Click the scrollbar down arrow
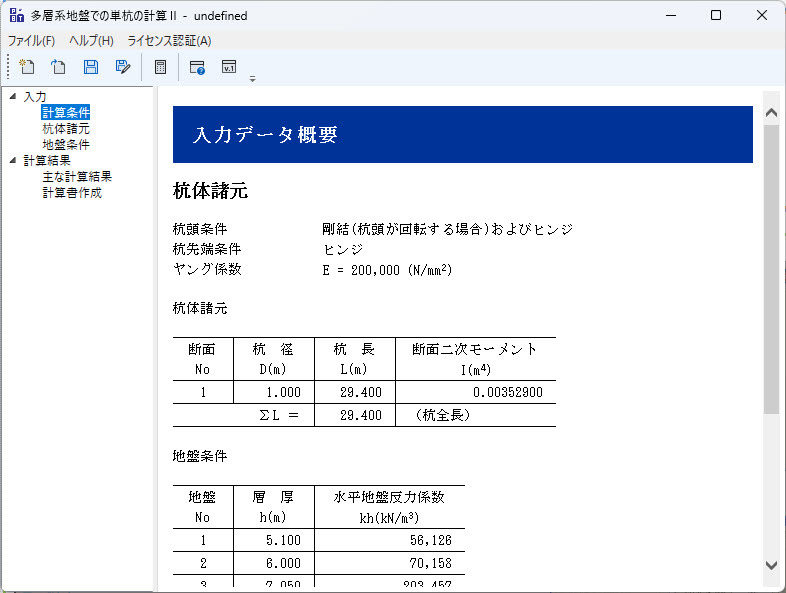Viewport: 786px width, 593px height. click(x=771, y=565)
